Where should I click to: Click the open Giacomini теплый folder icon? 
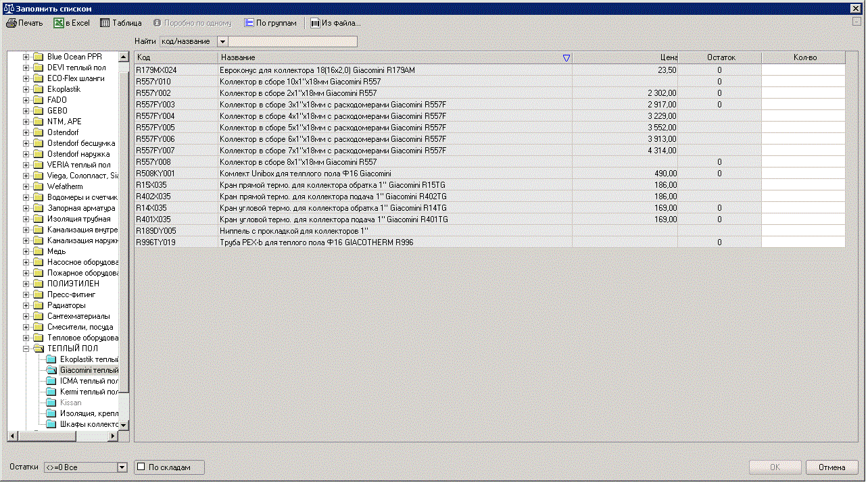[x=51, y=370]
